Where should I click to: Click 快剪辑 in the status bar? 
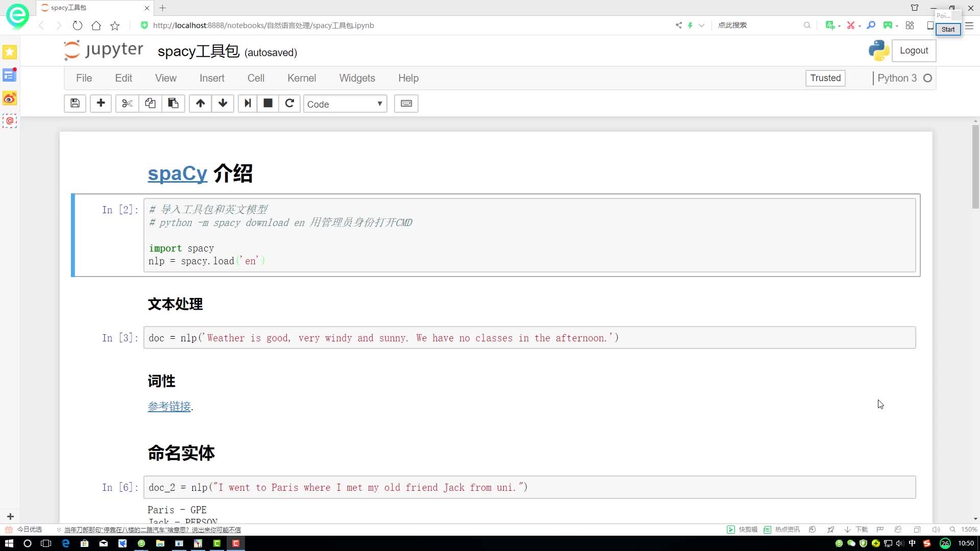click(742, 530)
